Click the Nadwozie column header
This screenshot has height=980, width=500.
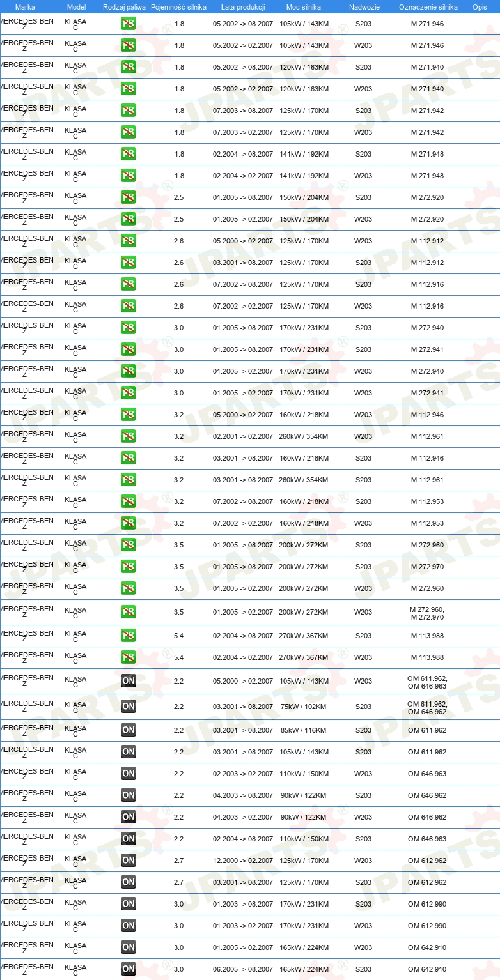click(x=364, y=7)
